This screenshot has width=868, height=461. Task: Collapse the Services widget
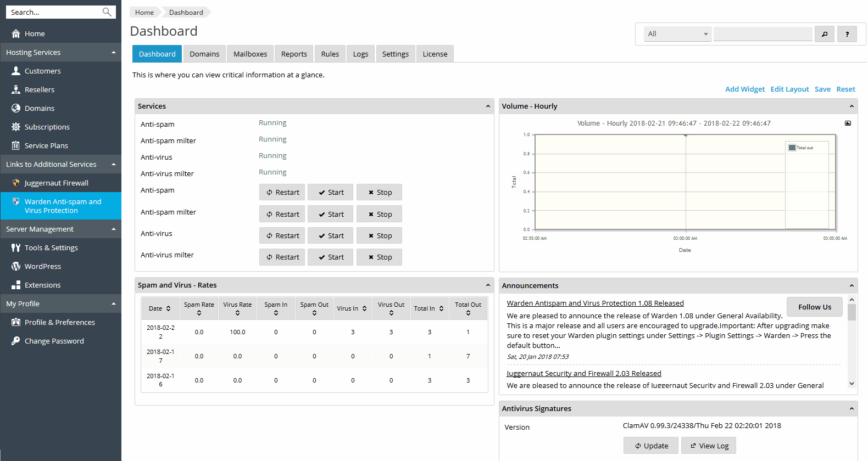tap(488, 106)
